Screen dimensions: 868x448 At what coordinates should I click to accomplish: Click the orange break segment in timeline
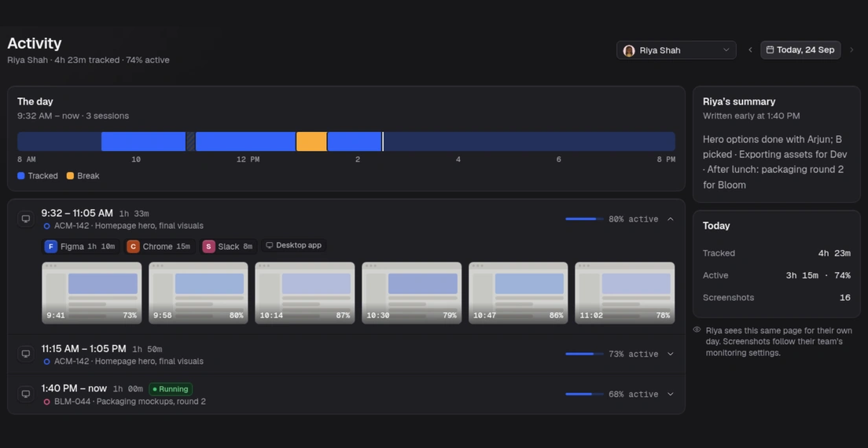tap(311, 141)
